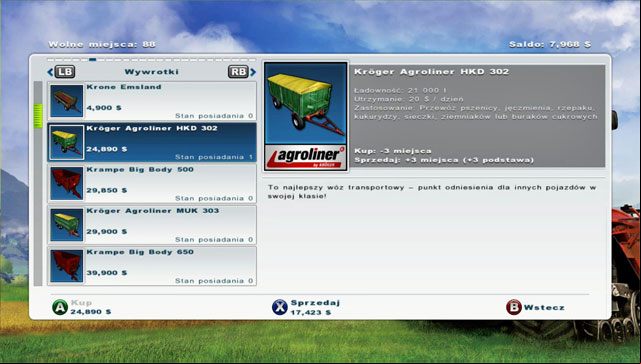Click the Krampe Big Body 650 name
This screenshot has width=641, height=364.
(140, 252)
